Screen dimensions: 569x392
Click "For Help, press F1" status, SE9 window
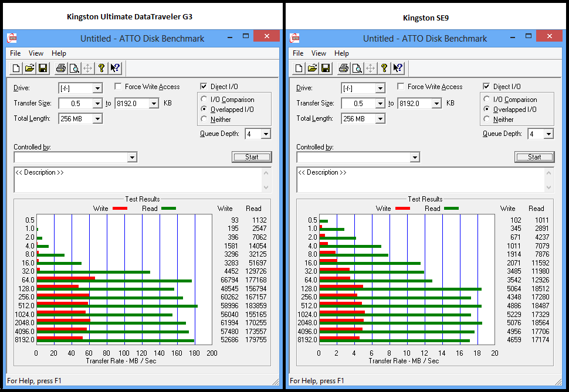click(317, 381)
